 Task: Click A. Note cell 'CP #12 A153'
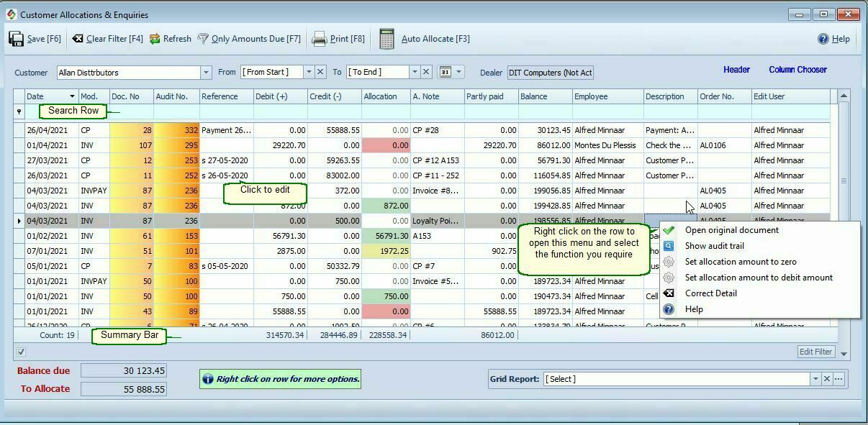click(x=437, y=160)
